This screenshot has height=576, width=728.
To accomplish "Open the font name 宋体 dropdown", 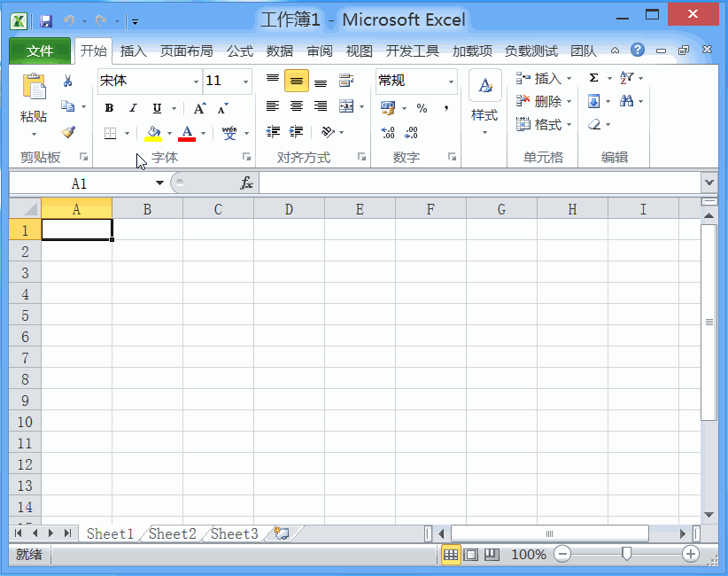I will [x=196, y=82].
